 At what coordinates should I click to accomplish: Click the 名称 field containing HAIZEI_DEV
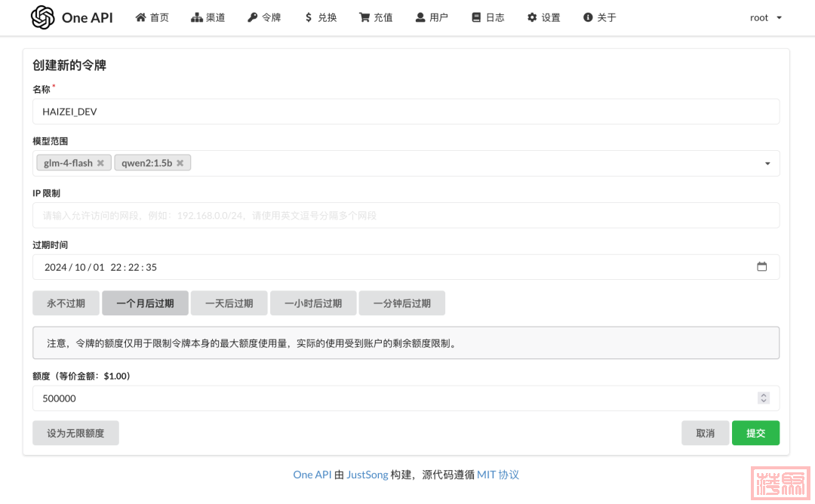[x=406, y=112]
